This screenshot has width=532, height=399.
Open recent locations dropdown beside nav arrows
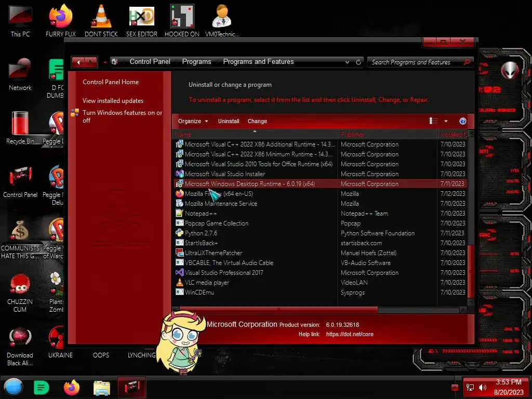[105, 62]
